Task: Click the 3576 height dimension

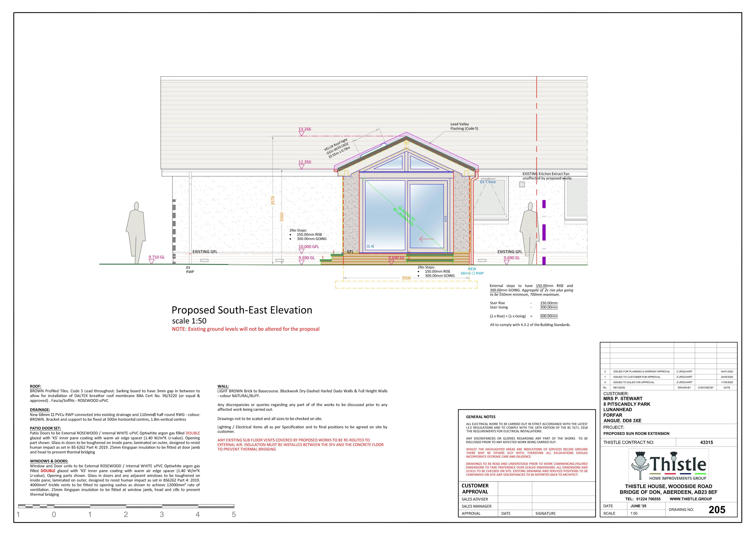Action: click(x=273, y=200)
